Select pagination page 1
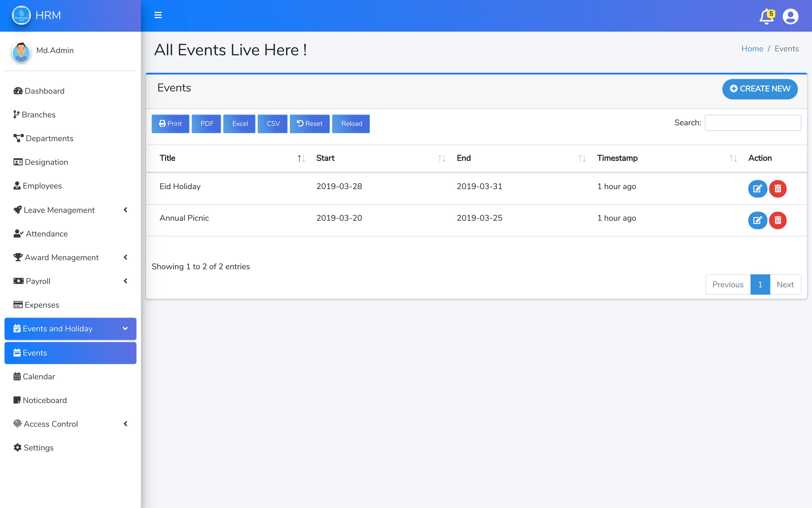812x508 pixels. coord(760,284)
